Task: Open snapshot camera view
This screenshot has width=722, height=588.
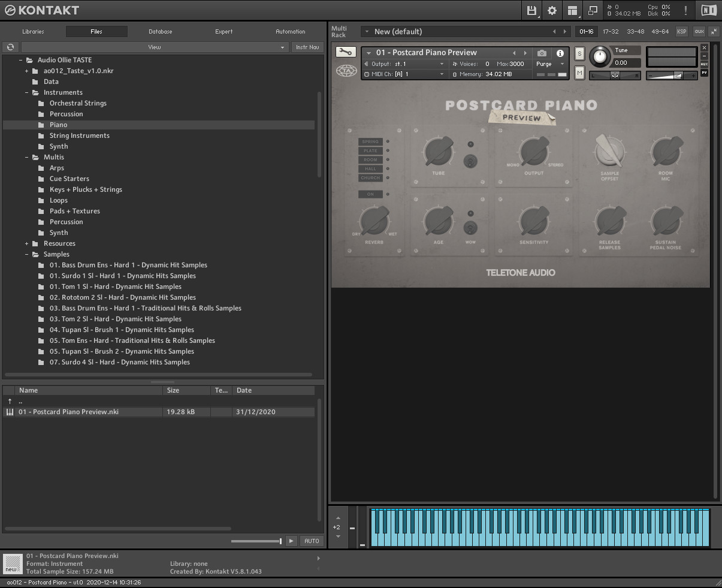Action: click(542, 53)
